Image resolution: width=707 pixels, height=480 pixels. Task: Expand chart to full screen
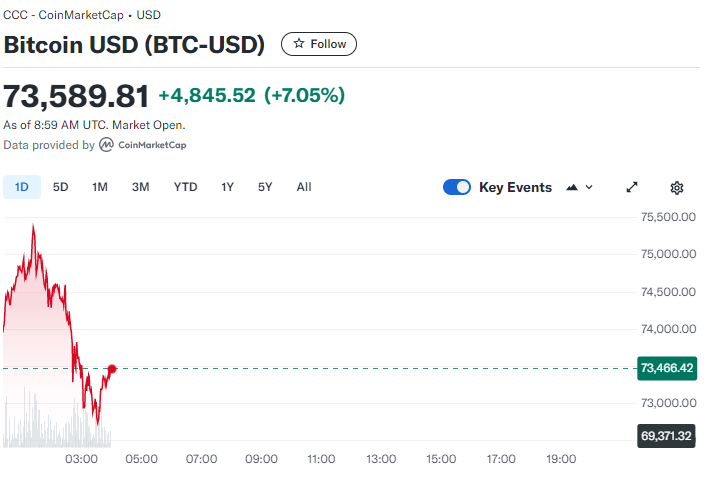(632, 187)
